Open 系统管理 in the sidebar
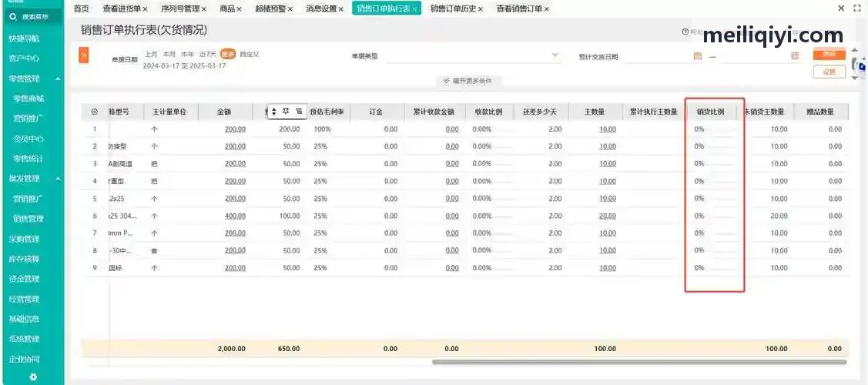 point(25,339)
